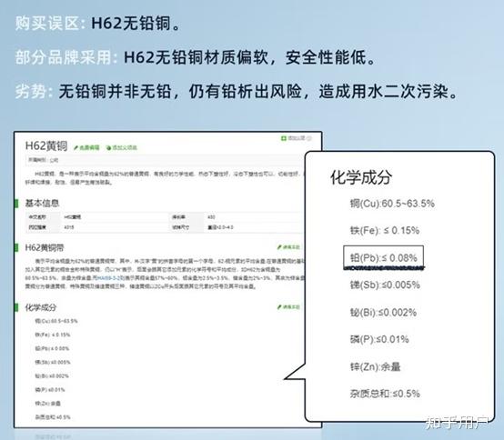The height and width of the screenshot is (440, 504).
Task: Click the 锌(Zn):余量 line in the callout
Action: click(375, 366)
